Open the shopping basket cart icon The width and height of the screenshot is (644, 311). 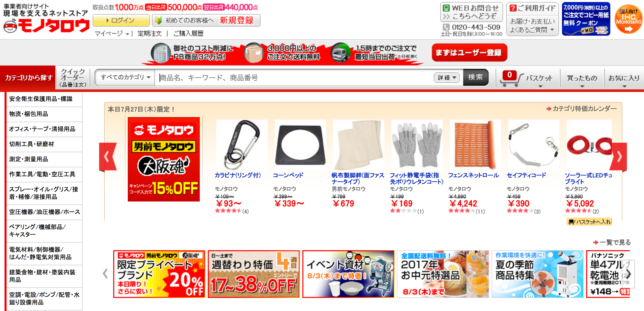pyautogui.click(x=512, y=79)
